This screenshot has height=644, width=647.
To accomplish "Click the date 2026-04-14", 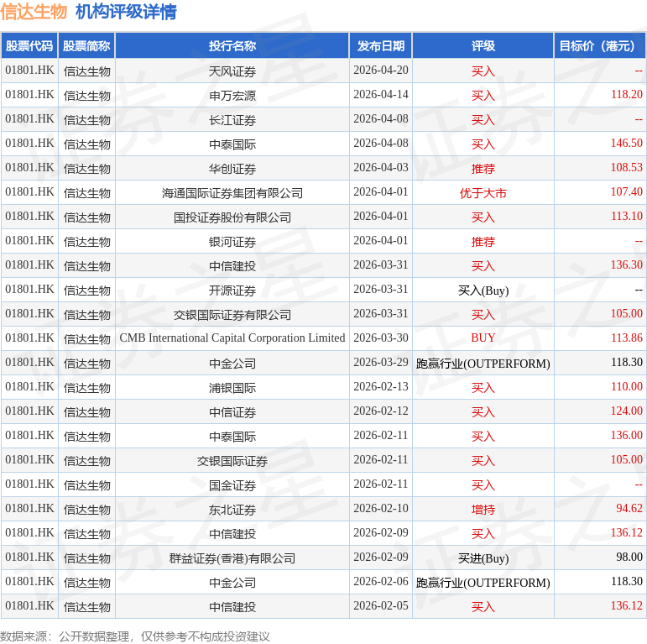I will (381, 95).
